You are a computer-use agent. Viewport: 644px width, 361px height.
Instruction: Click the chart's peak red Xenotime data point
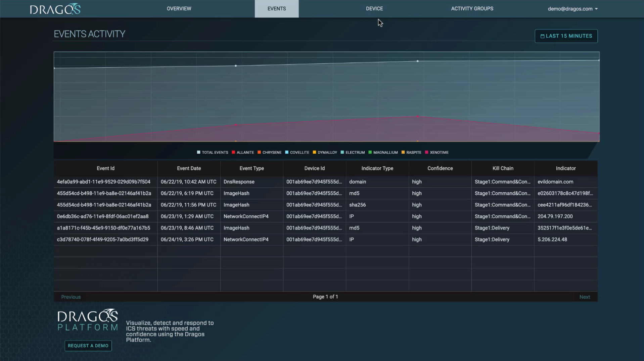[x=417, y=116]
